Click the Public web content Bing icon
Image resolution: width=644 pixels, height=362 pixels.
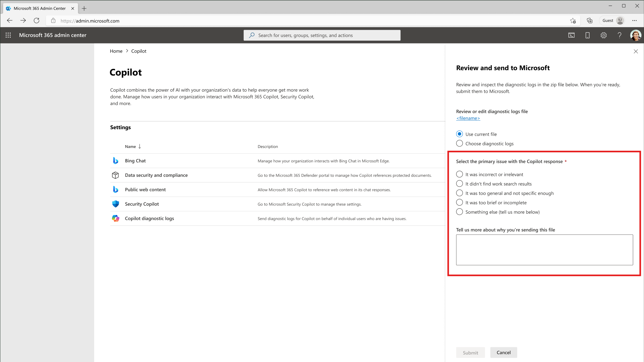115,189
